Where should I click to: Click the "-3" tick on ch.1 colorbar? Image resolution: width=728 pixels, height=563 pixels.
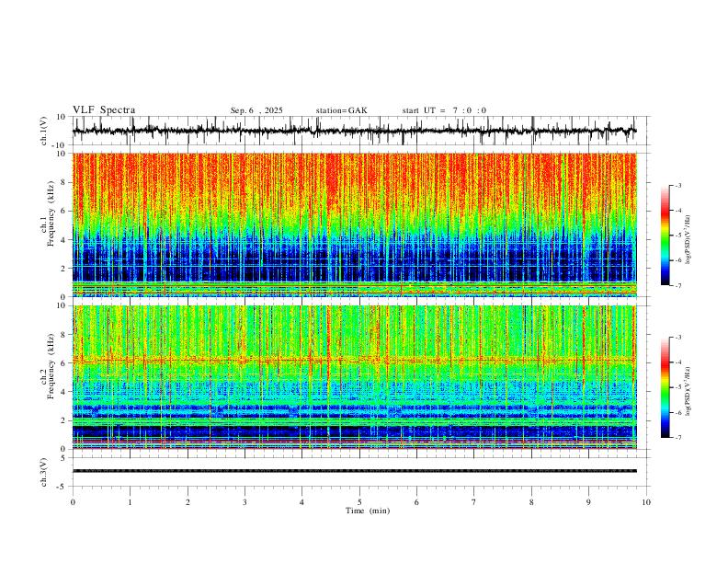677,185
